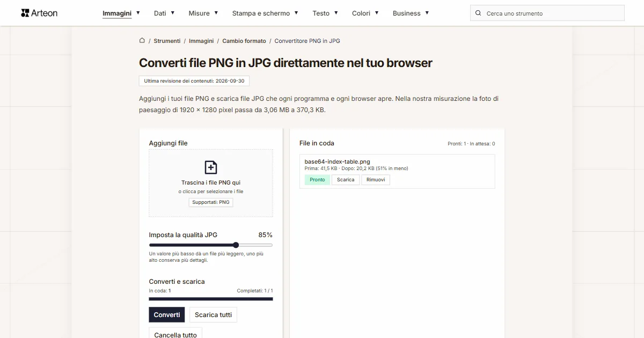Click the Pronto status badge
The width and height of the screenshot is (644, 338).
pos(317,180)
